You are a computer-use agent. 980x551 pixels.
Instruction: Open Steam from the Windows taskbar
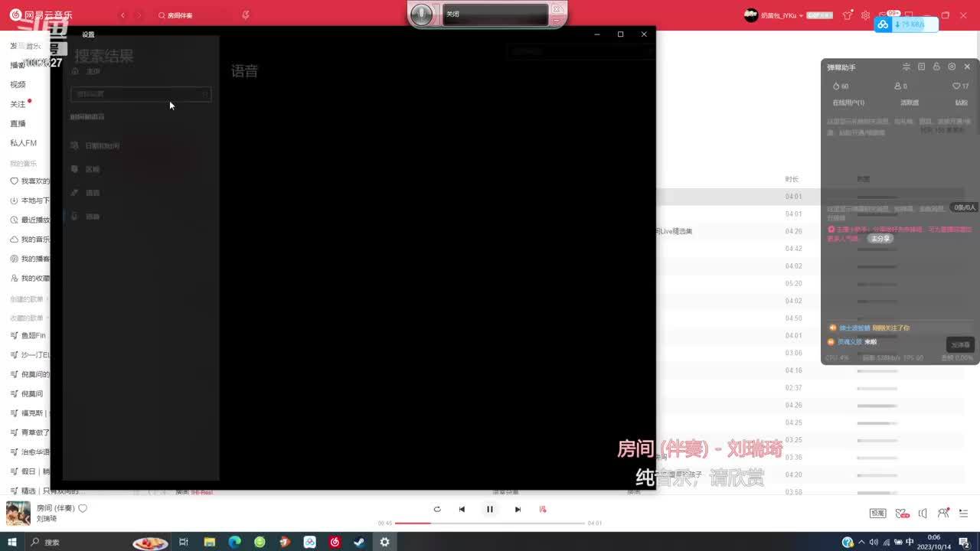359,542
